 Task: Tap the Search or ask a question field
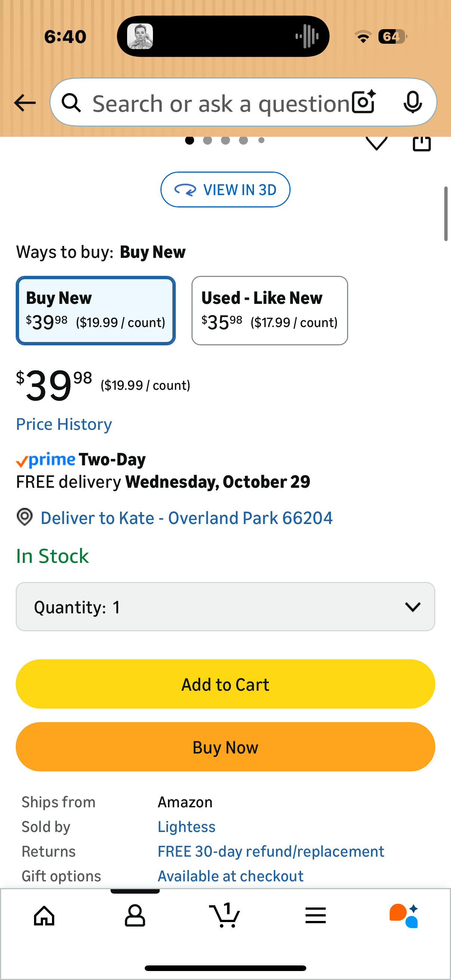tap(221, 103)
